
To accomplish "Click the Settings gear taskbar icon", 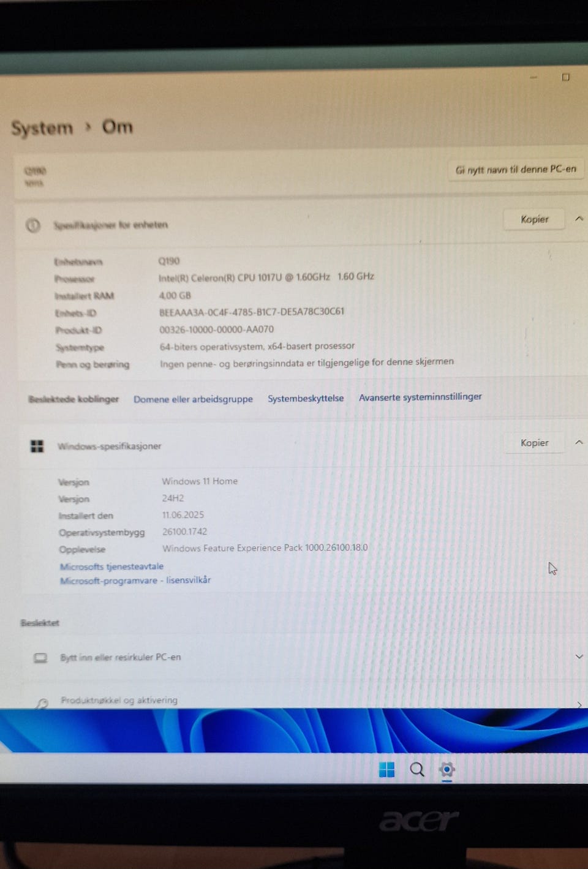I will pos(447,770).
